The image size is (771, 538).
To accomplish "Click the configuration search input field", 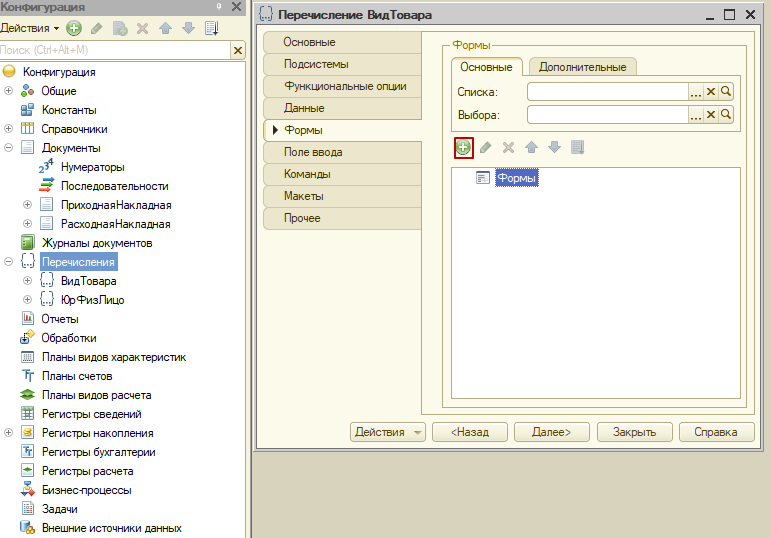I will pyautogui.click(x=115, y=50).
